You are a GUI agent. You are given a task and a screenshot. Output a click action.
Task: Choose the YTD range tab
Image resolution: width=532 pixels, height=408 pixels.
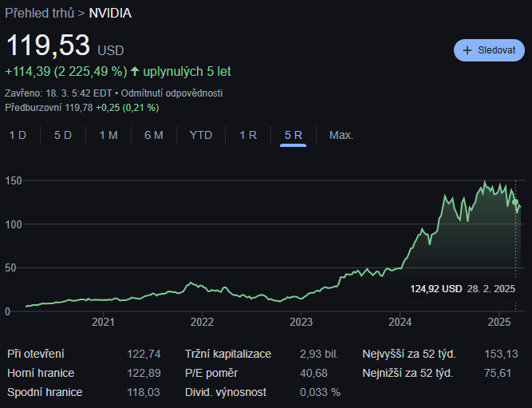(x=201, y=135)
